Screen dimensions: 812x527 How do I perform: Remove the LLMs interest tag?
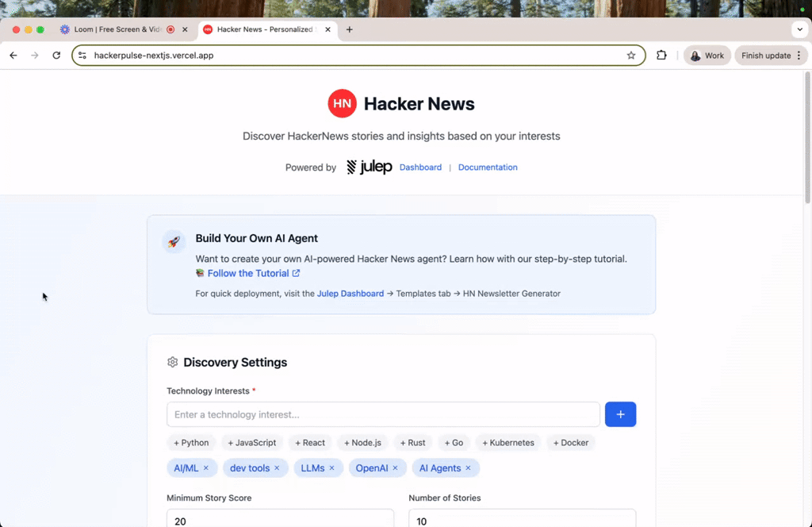(x=332, y=468)
